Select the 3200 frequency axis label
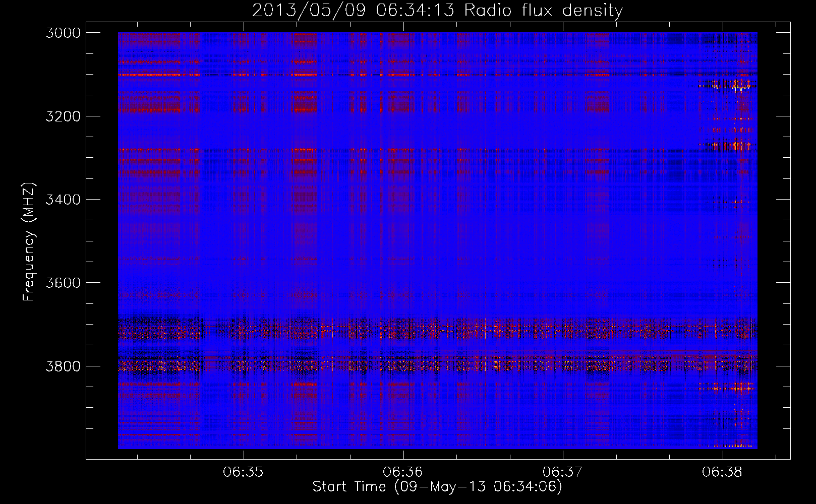The width and height of the screenshot is (816, 504). coord(63,116)
